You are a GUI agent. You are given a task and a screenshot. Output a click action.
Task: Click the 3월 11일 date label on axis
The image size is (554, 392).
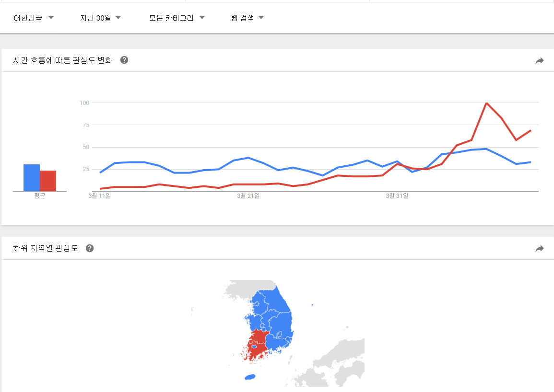[x=100, y=196]
